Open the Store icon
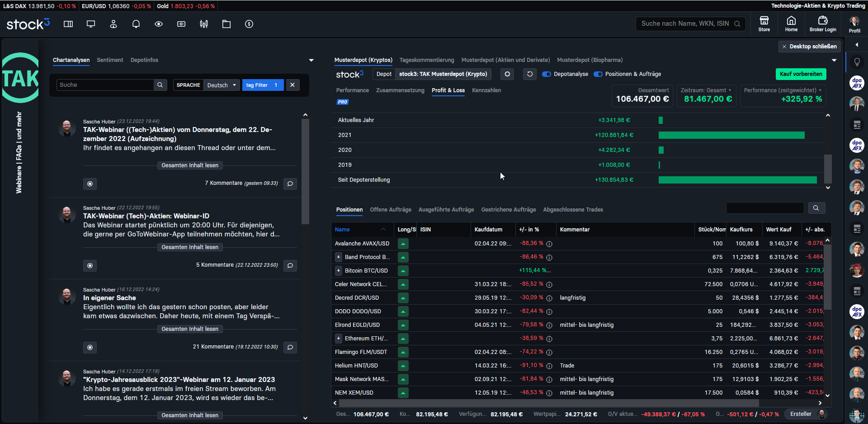This screenshot has height=424, width=868. [x=764, y=24]
